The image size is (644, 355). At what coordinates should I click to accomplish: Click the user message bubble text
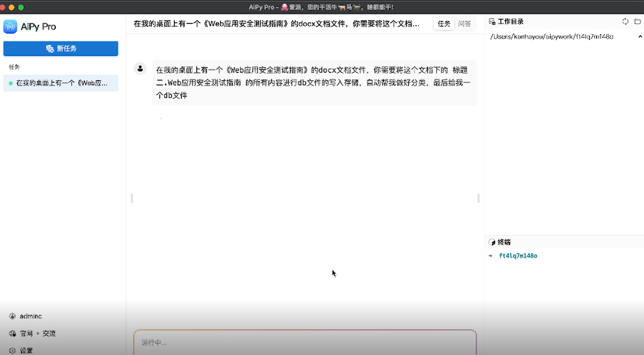[x=314, y=83]
